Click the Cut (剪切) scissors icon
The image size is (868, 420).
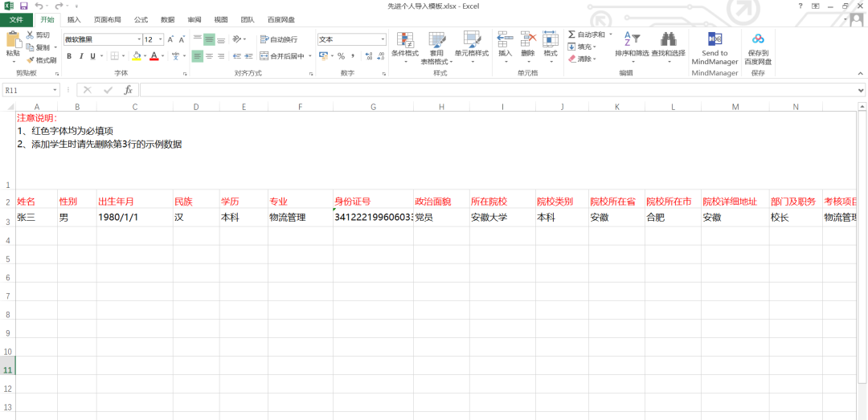(x=30, y=35)
